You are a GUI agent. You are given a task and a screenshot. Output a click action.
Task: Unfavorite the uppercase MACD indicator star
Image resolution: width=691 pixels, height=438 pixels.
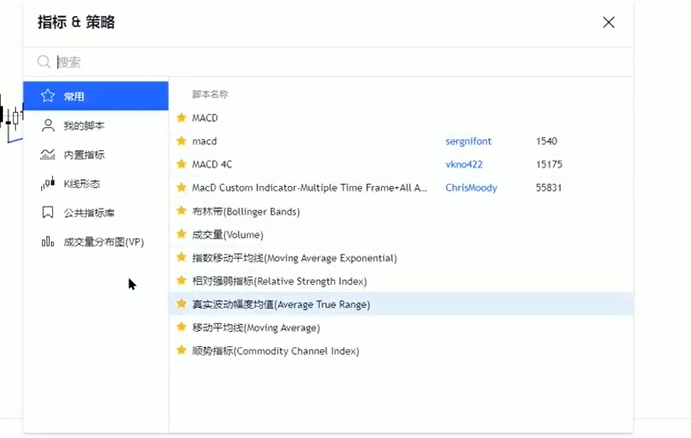181,118
